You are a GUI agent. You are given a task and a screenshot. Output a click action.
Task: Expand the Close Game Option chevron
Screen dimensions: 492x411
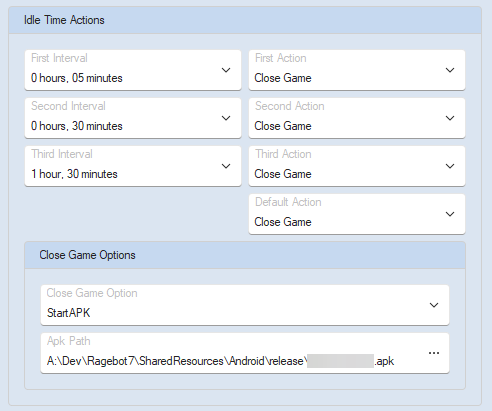[434, 305]
